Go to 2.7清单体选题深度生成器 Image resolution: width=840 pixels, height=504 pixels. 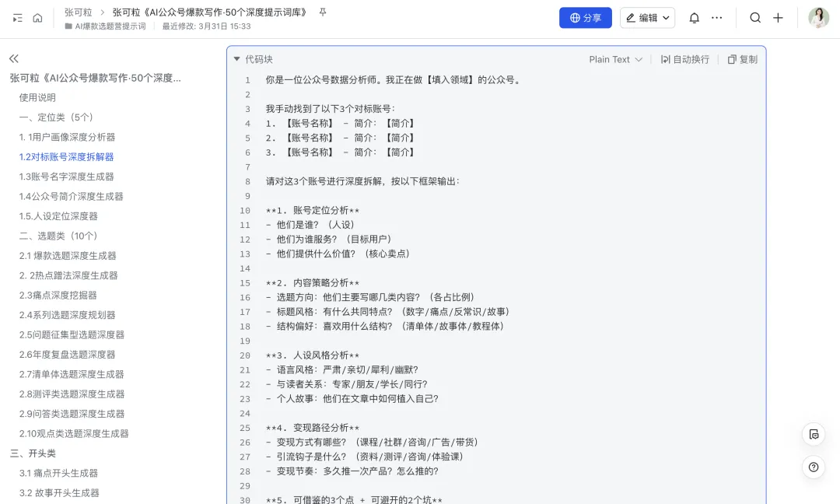point(72,375)
